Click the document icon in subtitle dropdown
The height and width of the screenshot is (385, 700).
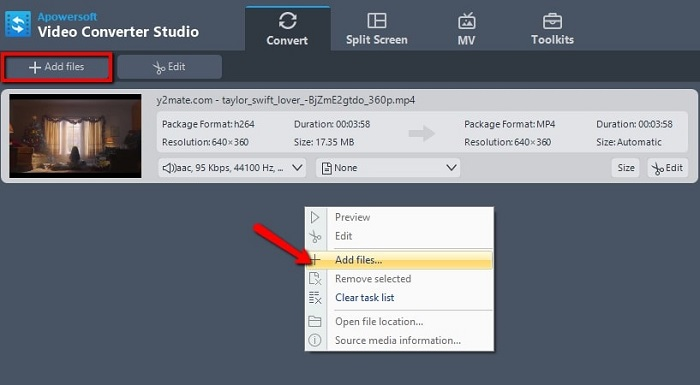[x=327, y=168]
